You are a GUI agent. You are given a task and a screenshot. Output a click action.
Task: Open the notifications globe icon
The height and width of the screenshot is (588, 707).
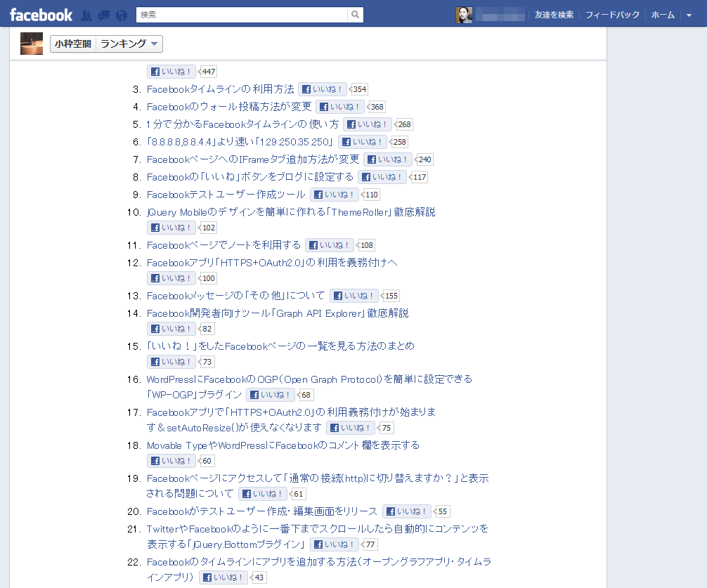[x=122, y=15]
